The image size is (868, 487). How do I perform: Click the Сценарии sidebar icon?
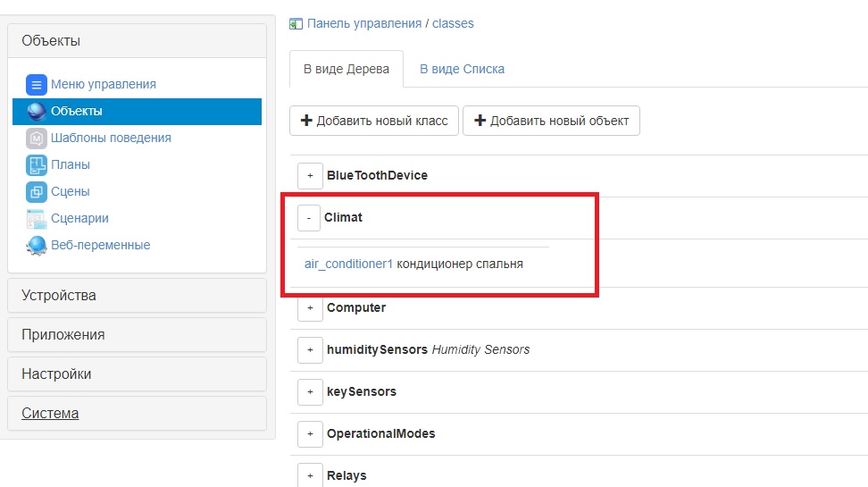click(36, 219)
